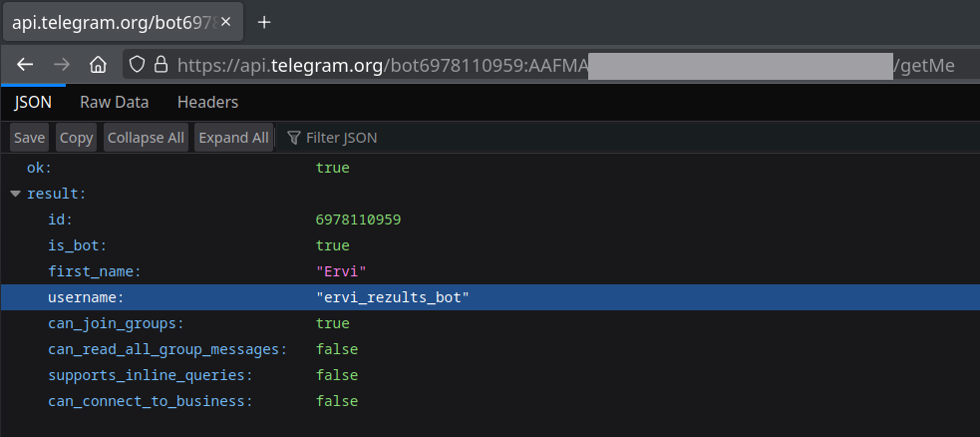This screenshot has width=980, height=437.
Task: Select the ok row
Action: 490,169
